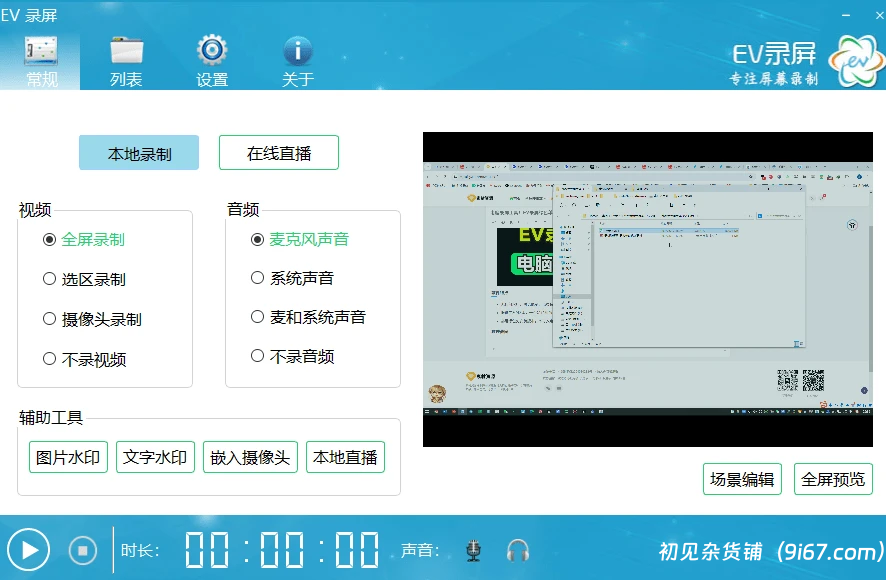
Task: Open the 常规 tab
Action: (x=40, y=61)
